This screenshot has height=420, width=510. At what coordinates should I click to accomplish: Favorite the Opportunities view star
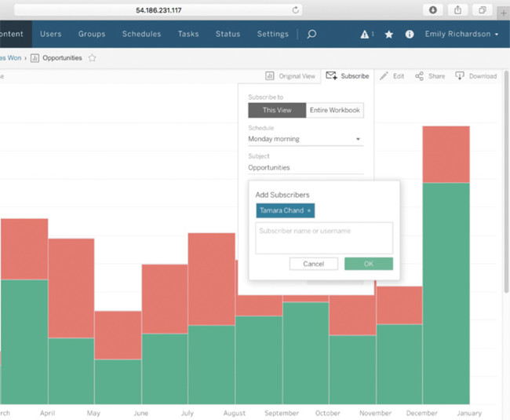click(93, 58)
